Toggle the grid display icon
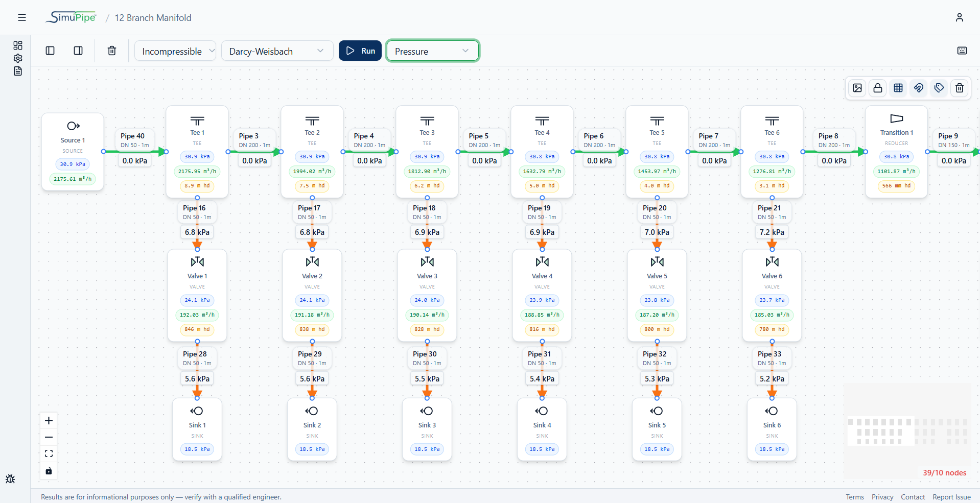This screenshot has width=980, height=503. (898, 88)
